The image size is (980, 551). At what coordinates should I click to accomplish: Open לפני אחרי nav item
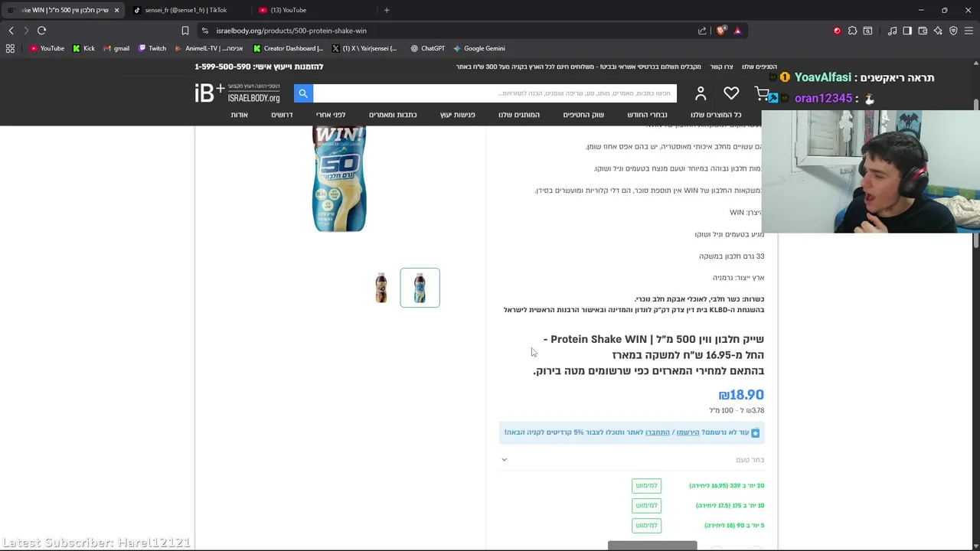pyautogui.click(x=331, y=115)
